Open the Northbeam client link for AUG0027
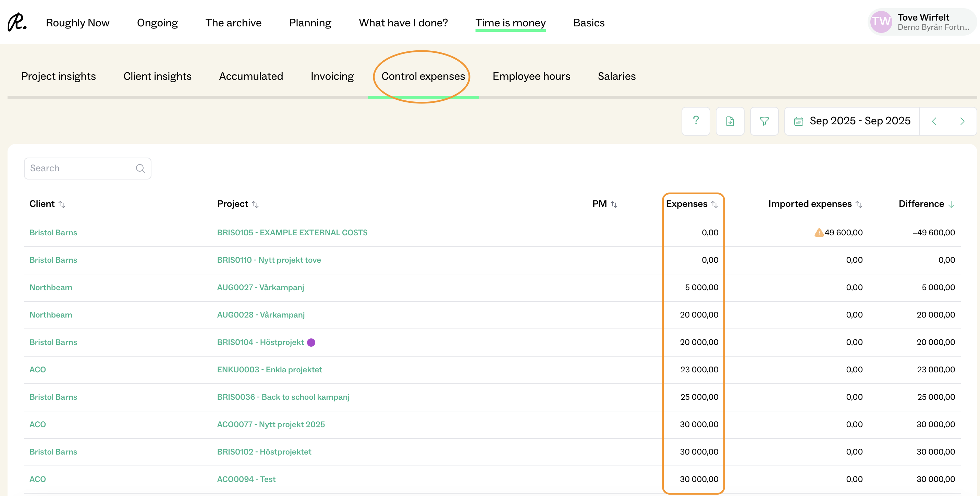The width and height of the screenshot is (980, 496). [x=51, y=287]
